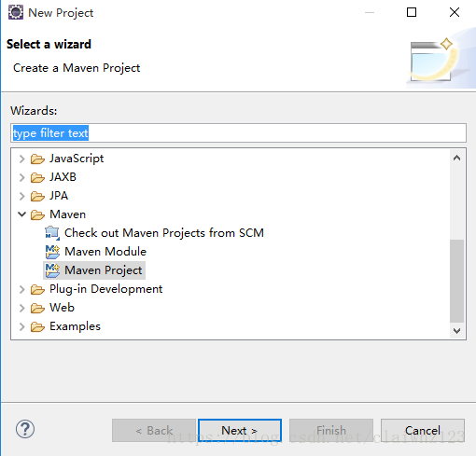Image resolution: width=476 pixels, height=456 pixels.
Task: Cancel the New Project wizard
Action: pyautogui.click(x=423, y=431)
